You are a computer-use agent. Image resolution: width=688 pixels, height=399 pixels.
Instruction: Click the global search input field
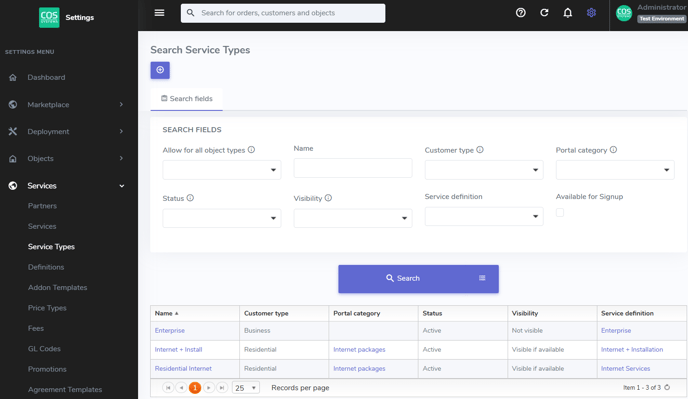[283, 13]
